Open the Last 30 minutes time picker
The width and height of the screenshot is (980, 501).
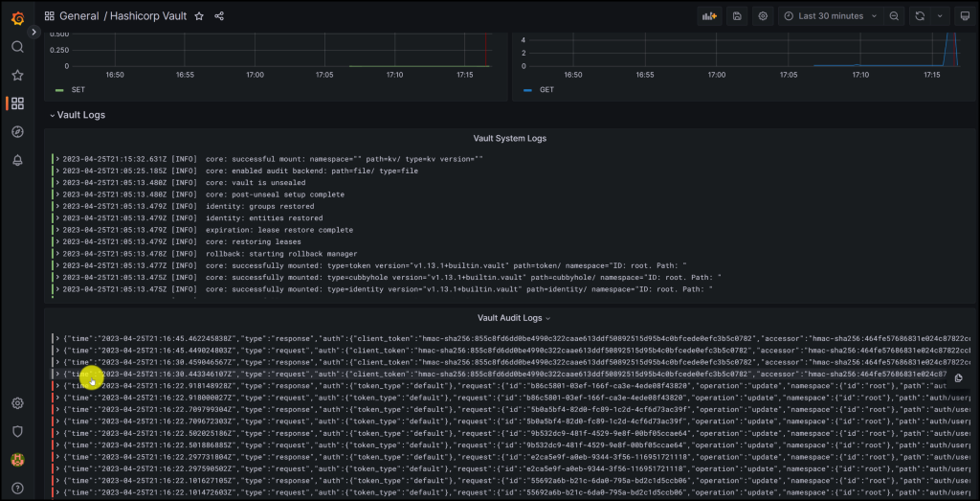831,16
